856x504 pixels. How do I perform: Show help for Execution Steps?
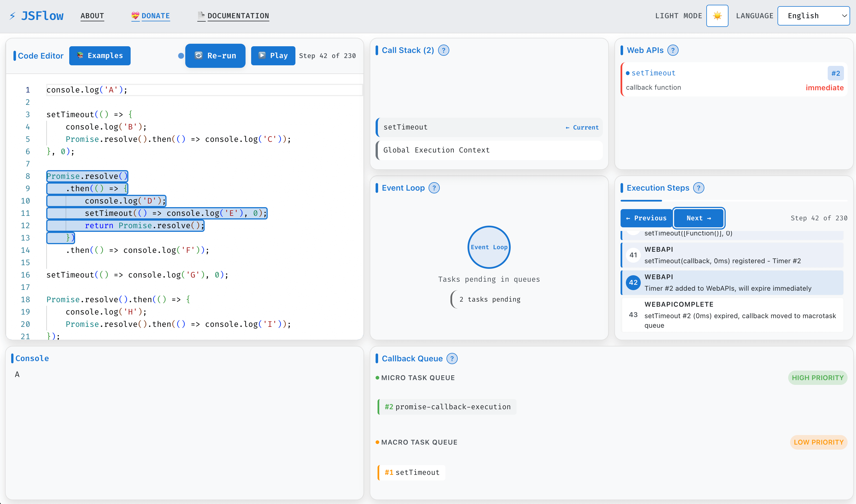click(x=699, y=188)
